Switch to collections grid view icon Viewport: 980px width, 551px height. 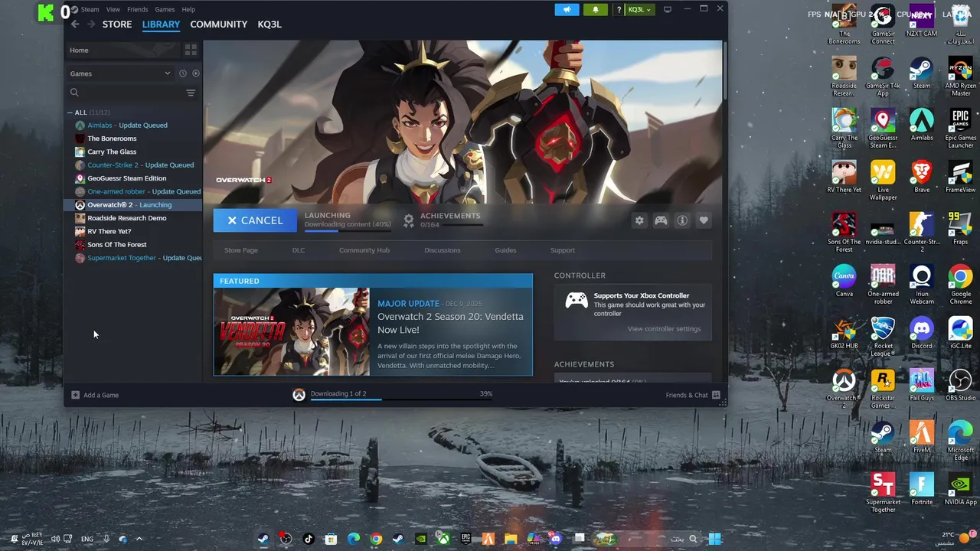click(191, 50)
